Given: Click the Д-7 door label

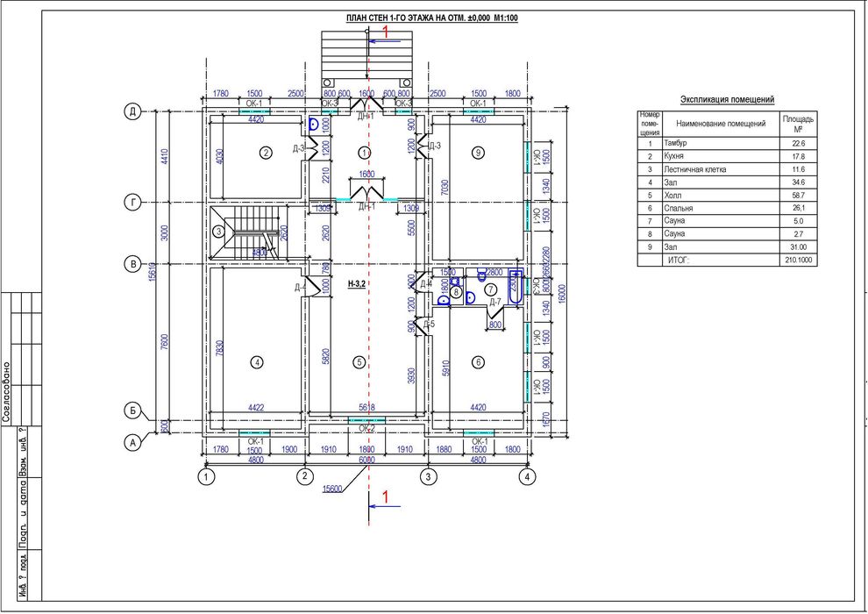Looking at the screenshot, I should pos(495,302).
